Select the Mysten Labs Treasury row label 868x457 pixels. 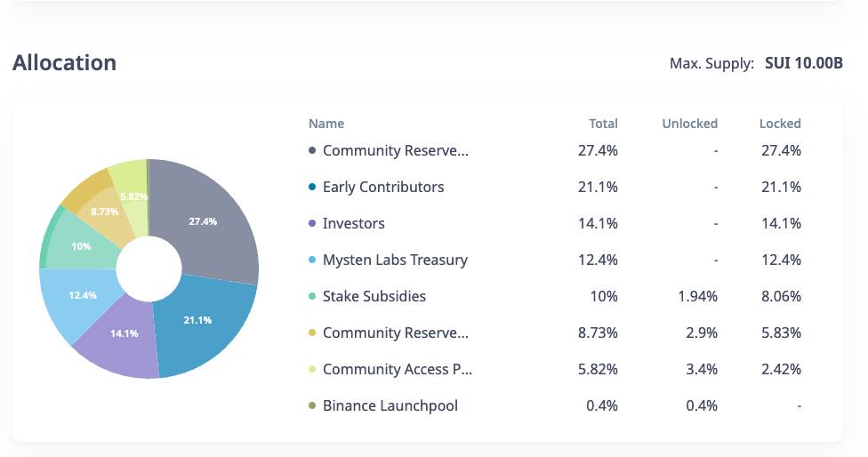pyautogui.click(x=395, y=261)
